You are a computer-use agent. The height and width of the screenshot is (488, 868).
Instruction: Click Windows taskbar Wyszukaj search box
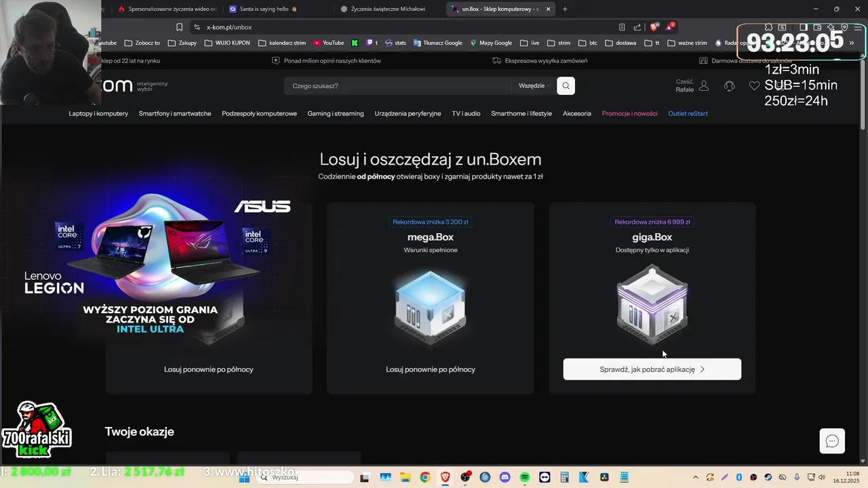(x=304, y=477)
